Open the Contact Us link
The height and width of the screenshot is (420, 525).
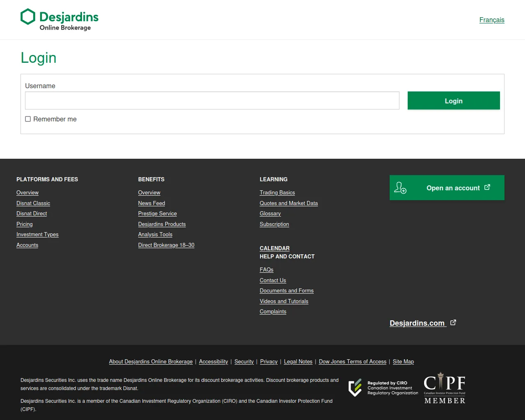273,280
